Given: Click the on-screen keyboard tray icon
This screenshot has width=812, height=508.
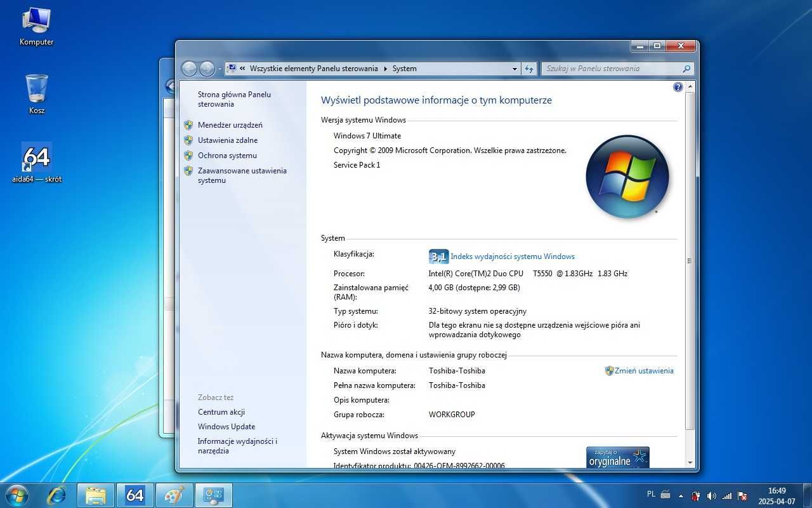Looking at the screenshot, I should (x=665, y=495).
